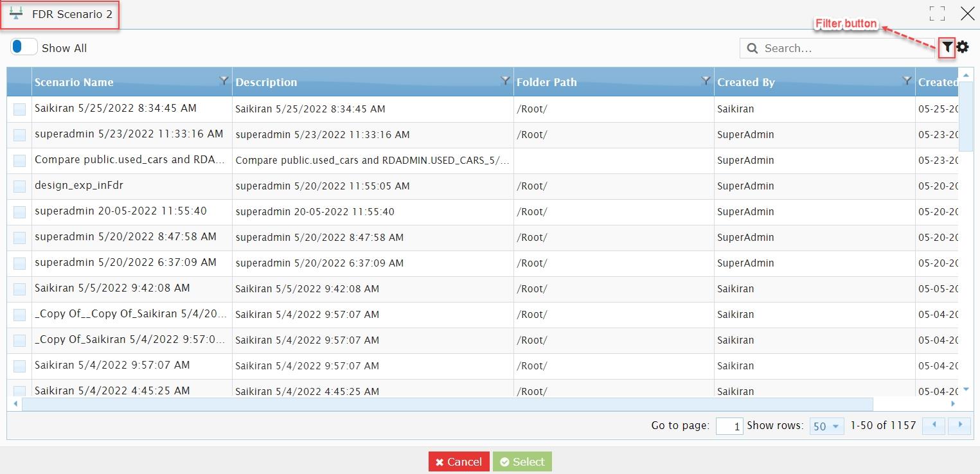
Task: Click Description column filter icon
Action: 505,80
